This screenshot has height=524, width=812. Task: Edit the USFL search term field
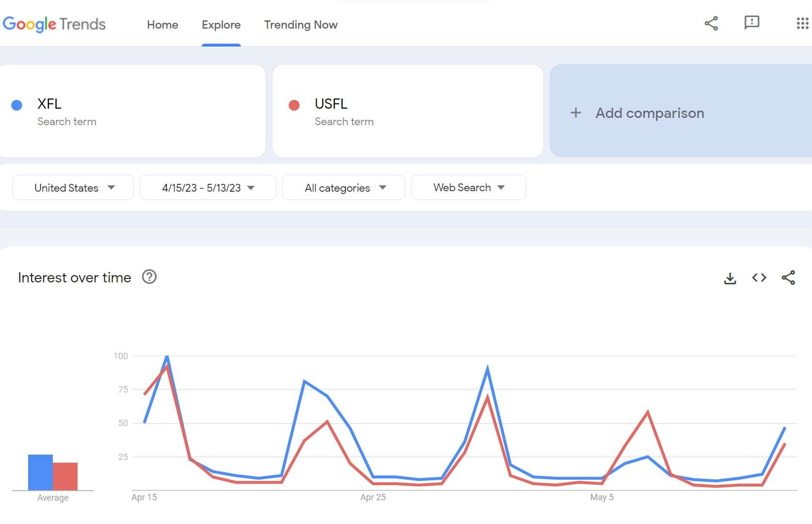(x=408, y=111)
